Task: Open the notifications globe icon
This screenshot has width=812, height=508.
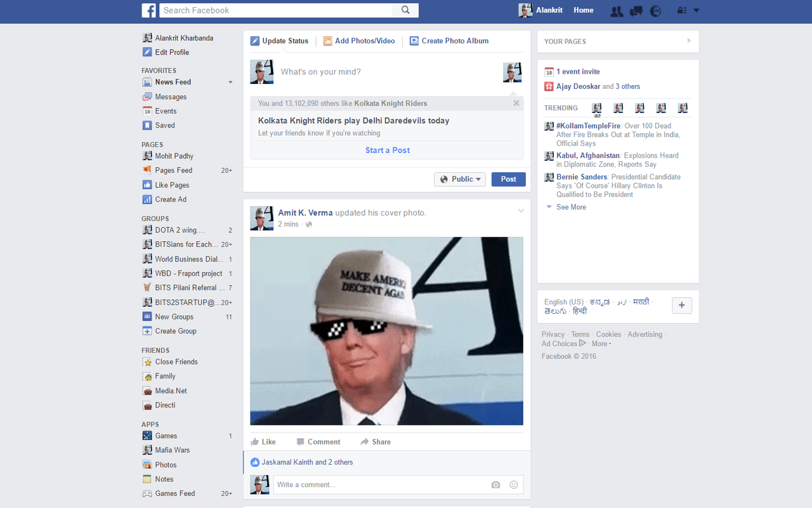Action: coord(655,10)
